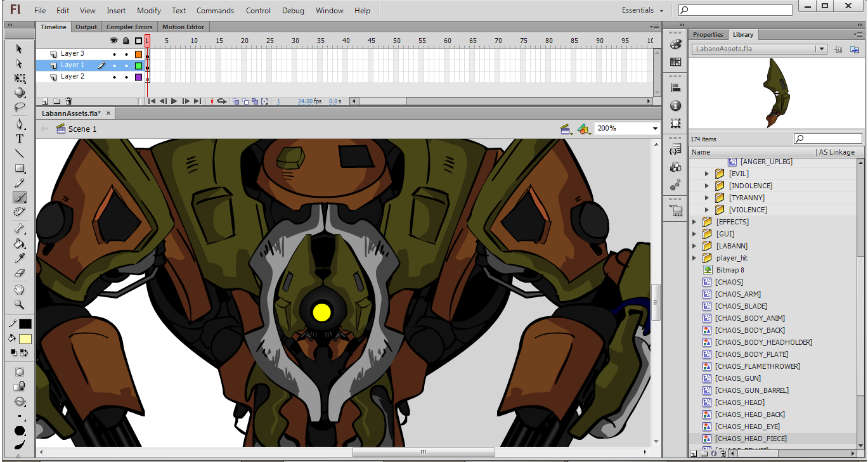Open the Color panel palette icon

coord(675,44)
